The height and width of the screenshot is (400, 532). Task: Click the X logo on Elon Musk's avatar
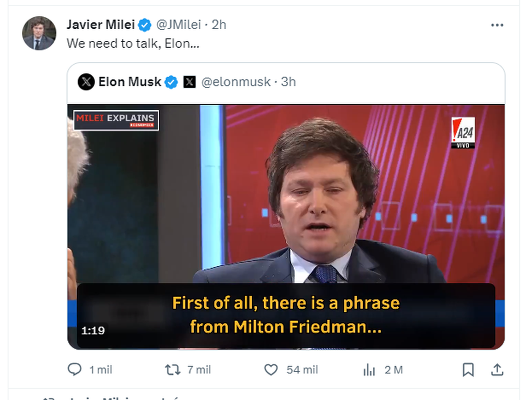[x=85, y=82]
